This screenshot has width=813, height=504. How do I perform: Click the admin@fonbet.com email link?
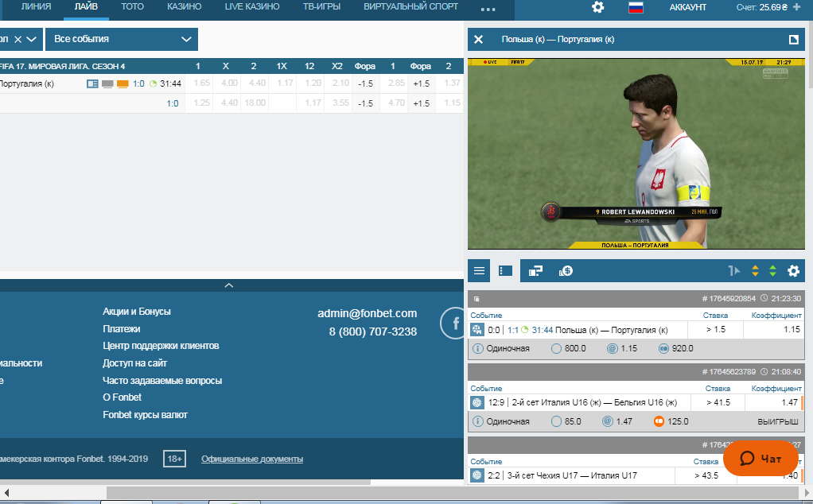pyautogui.click(x=367, y=313)
